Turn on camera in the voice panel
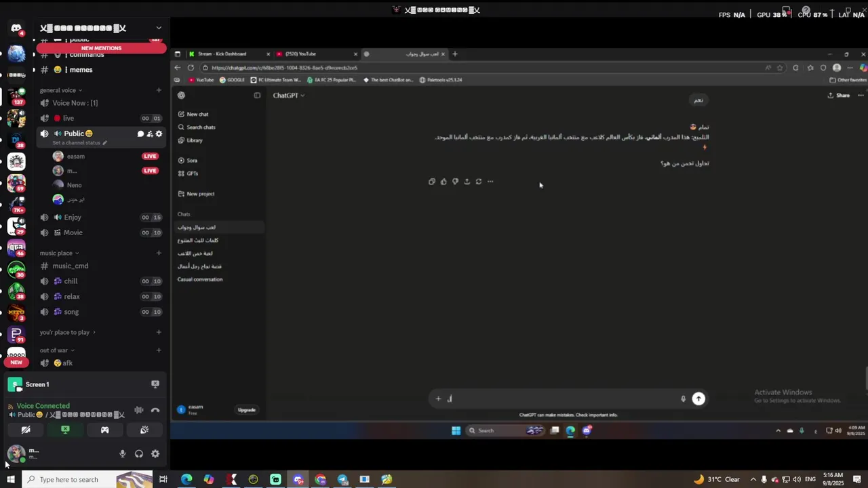The image size is (868, 488). click(26, 430)
